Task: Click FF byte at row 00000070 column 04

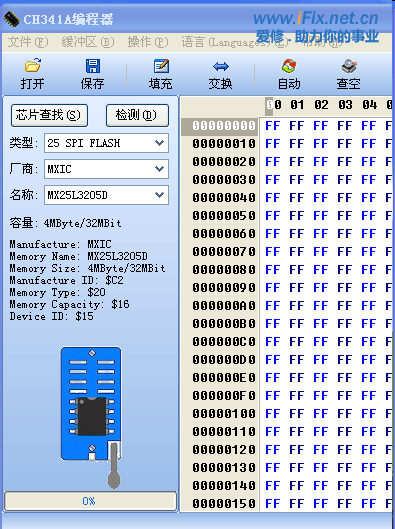Action: pyautogui.click(x=369, y=252)
